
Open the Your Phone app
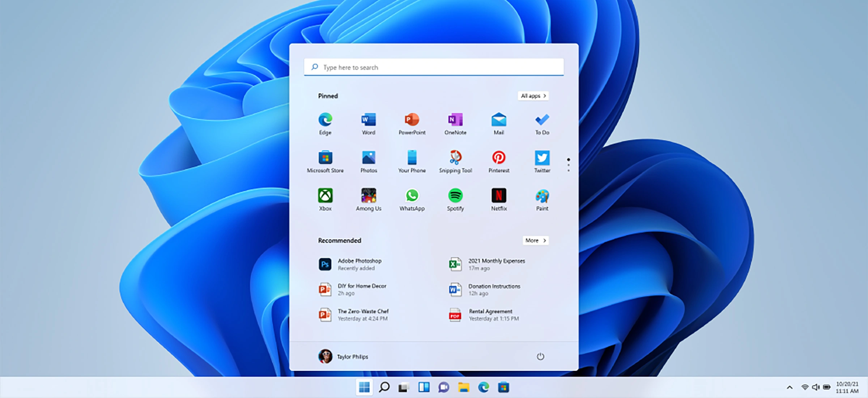tap(412, 162)
